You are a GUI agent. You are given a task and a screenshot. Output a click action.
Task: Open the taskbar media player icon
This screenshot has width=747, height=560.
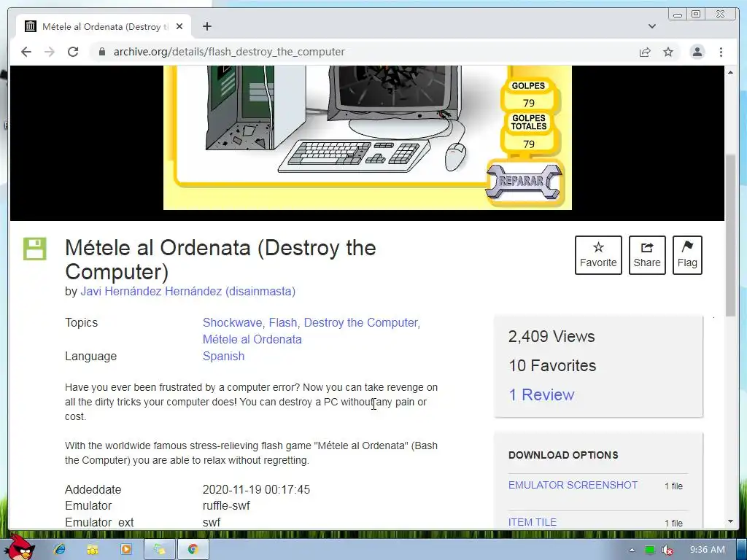(x=125, y=550)
